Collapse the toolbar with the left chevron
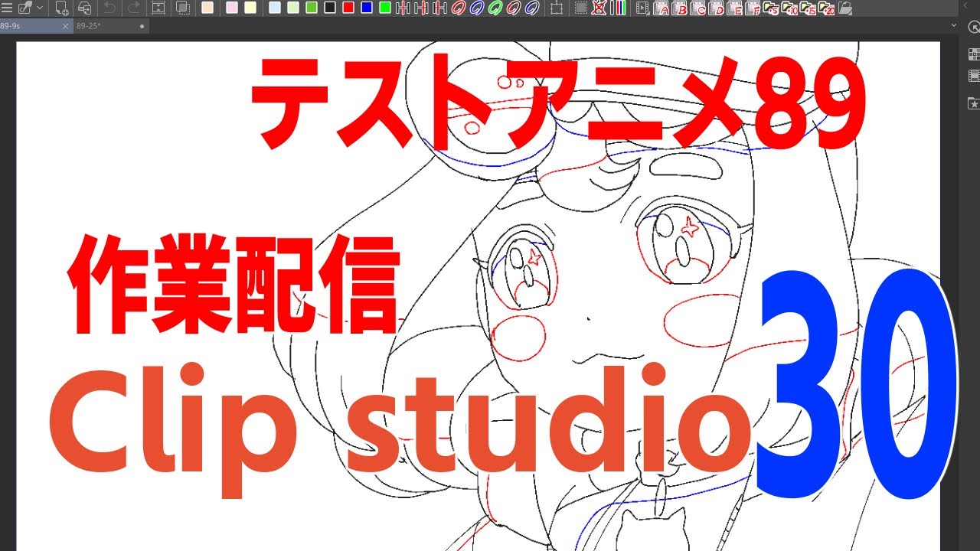 [x=965, y=6]
